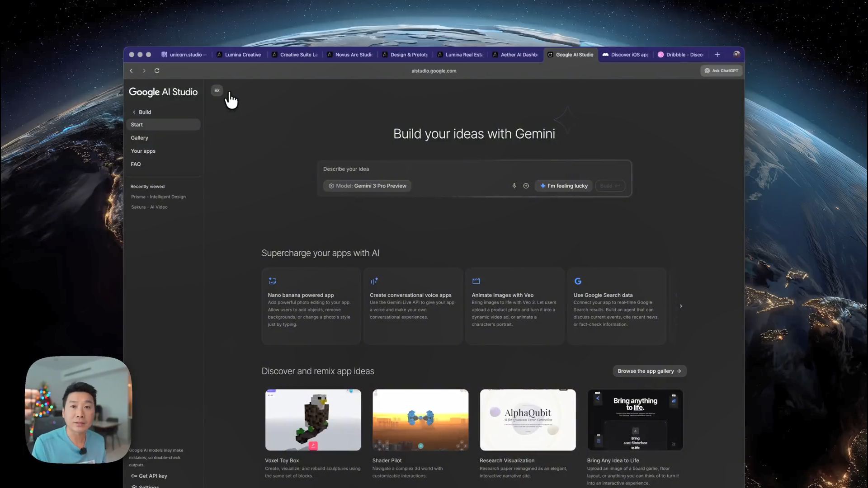Collapse the sidebar with the toggle icon
868x488 pixels.
tap(217, 91)
